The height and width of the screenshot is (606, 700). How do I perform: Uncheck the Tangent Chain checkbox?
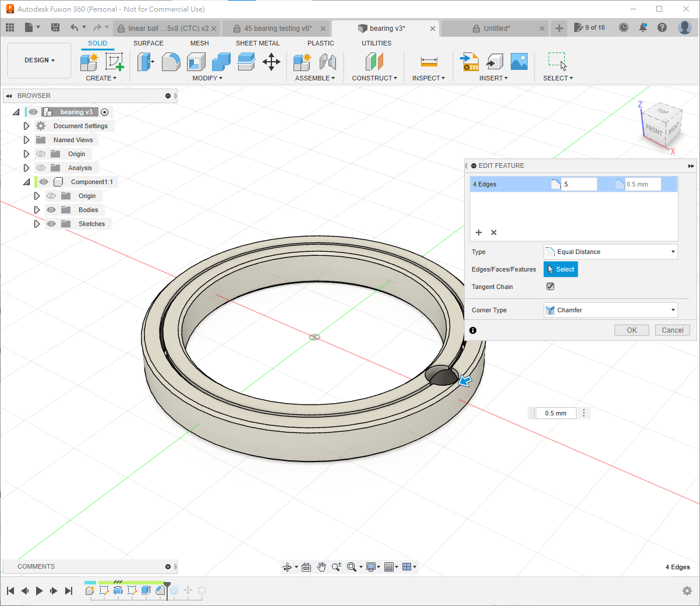(x=550, y=287)
